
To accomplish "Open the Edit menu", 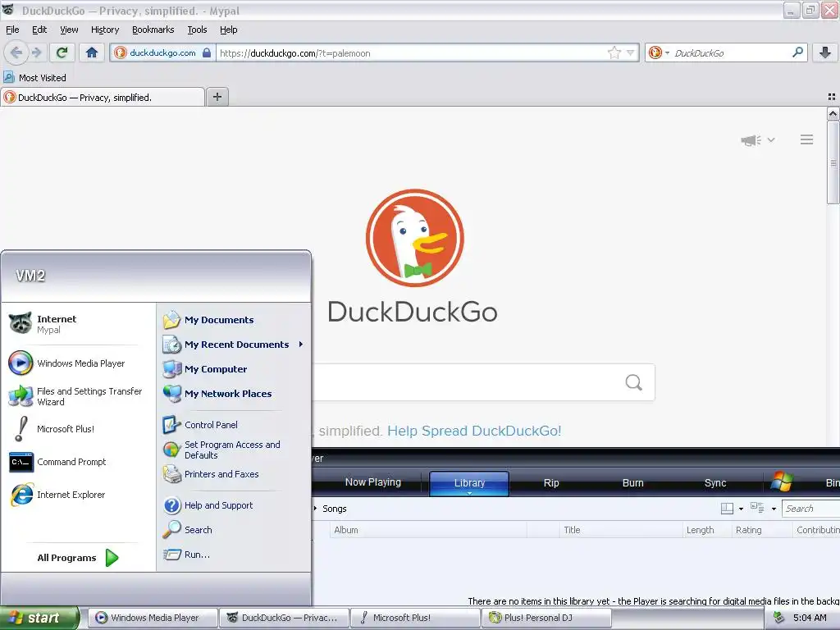I will coord(39,30).
